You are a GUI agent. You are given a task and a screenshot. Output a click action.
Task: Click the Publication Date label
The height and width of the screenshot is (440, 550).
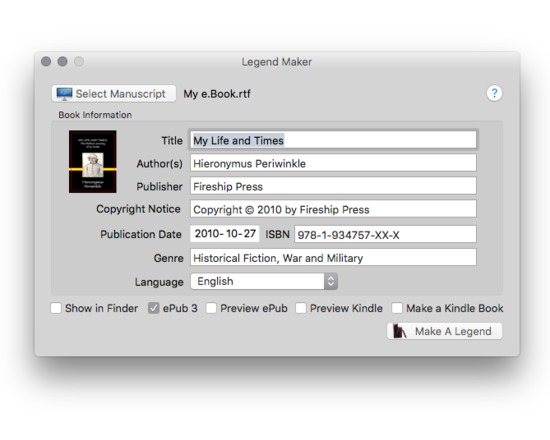141,234
